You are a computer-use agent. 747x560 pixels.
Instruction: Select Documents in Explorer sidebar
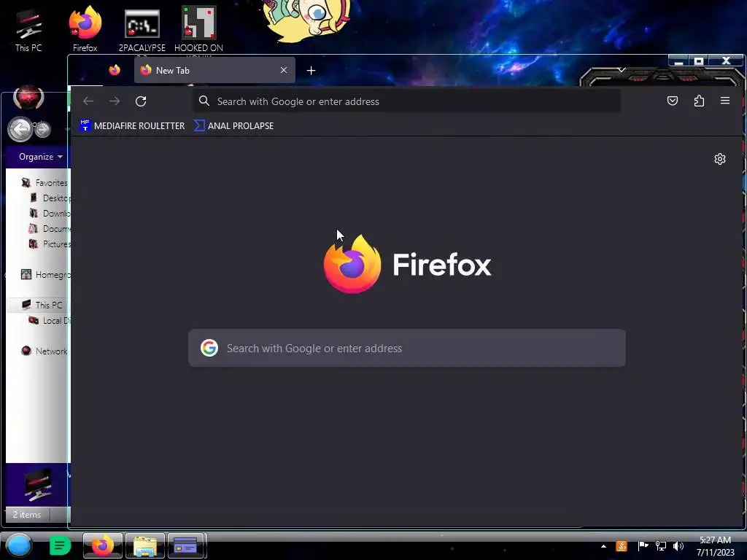click(x=50, y=228)
